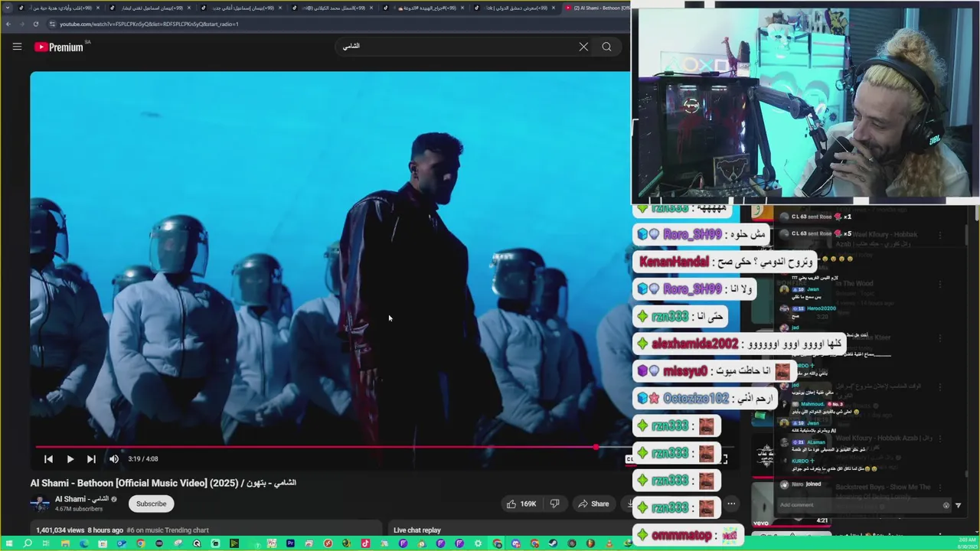Switch to the المعتل محمد الكيلاني tab
980x551 pixels.
(332, 8)
